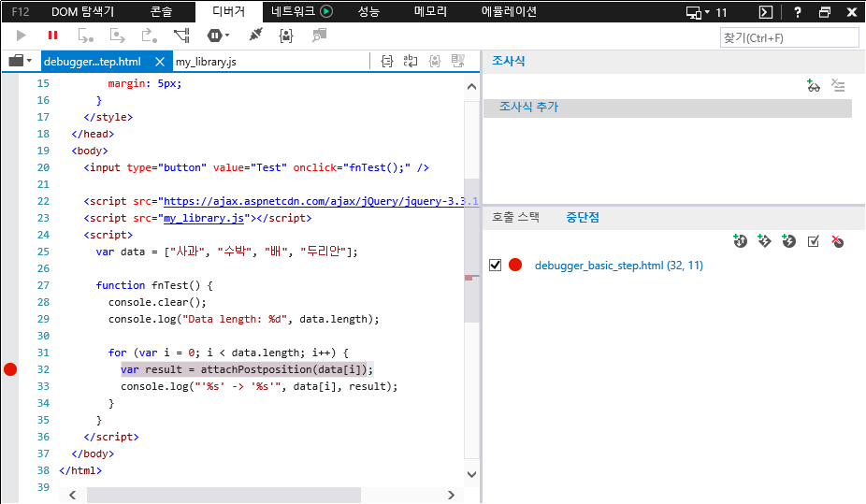Close the debugger...tep.html tab
This screenshot has height=504, width=866.
pyautogui.click(x=160, y=62)
